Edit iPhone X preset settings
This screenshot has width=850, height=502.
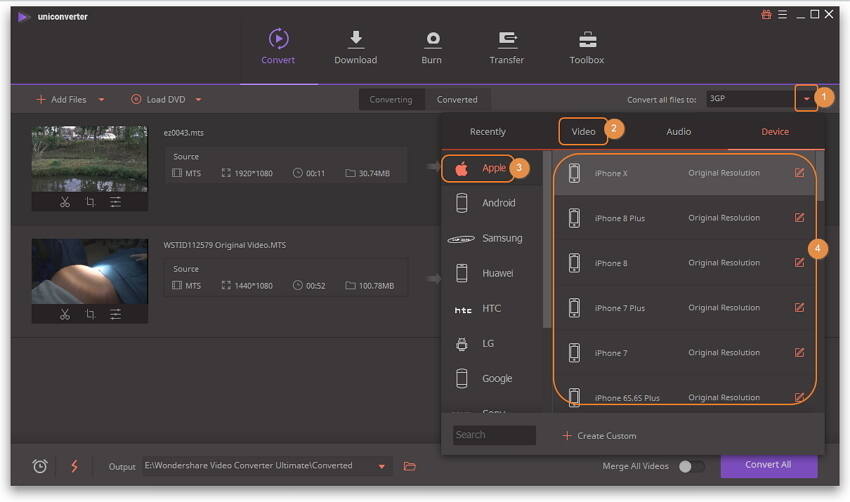click(799, 173)
